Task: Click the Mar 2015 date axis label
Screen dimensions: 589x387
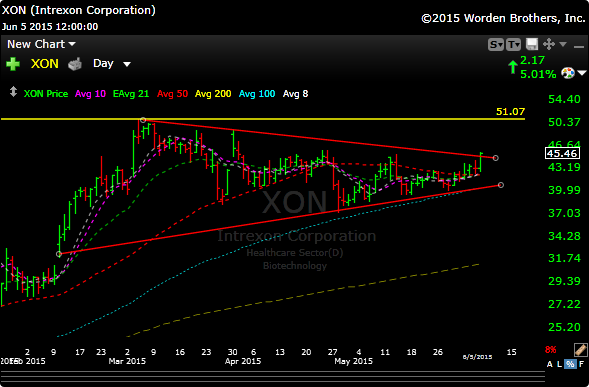Action: tap(127, 361)
